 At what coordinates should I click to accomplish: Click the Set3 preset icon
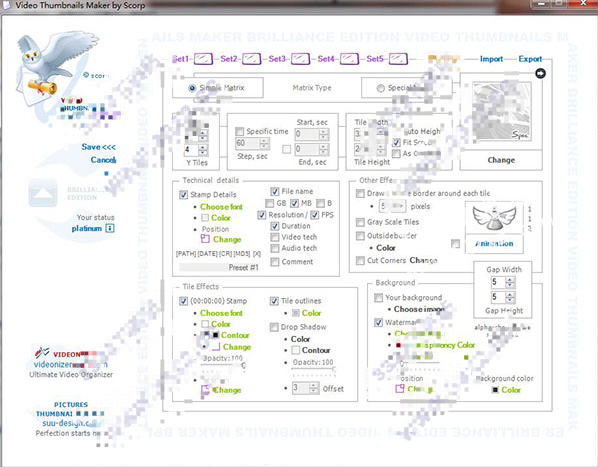(301, 59)
